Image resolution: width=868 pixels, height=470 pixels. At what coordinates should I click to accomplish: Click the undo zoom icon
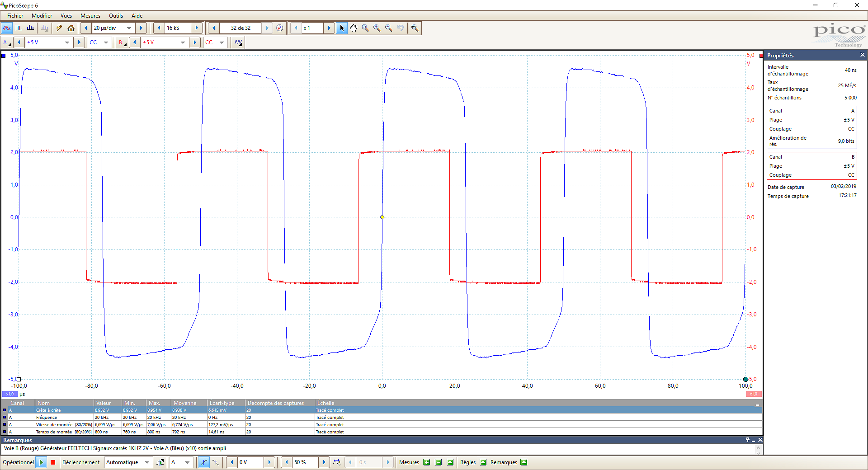pos(401,28)
